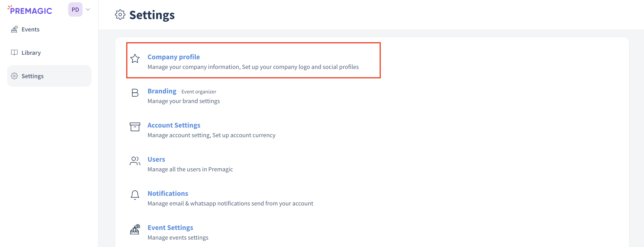Click the PD profile avatar

[75, 9]
